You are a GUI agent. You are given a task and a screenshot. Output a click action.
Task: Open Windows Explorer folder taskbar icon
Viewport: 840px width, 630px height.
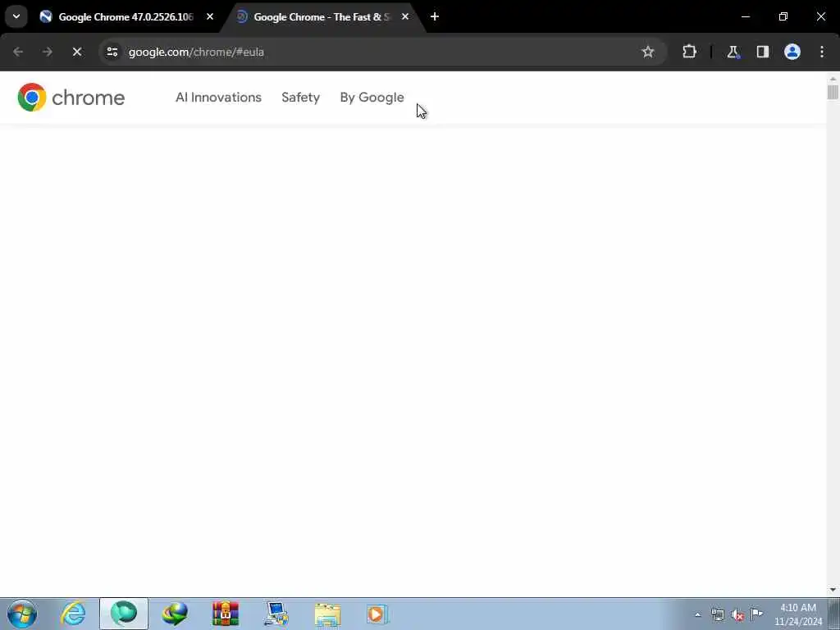click(327, 614)
